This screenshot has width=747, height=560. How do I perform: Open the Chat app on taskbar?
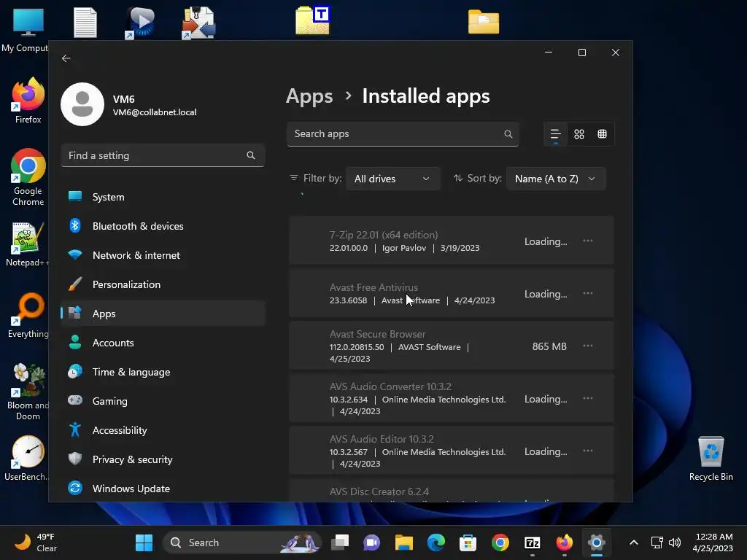click(x=371, y=542)
